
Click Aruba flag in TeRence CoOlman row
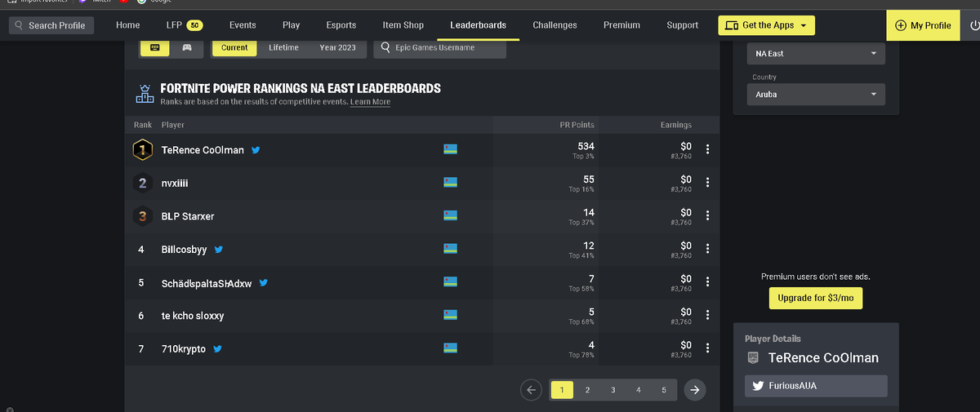450,149
